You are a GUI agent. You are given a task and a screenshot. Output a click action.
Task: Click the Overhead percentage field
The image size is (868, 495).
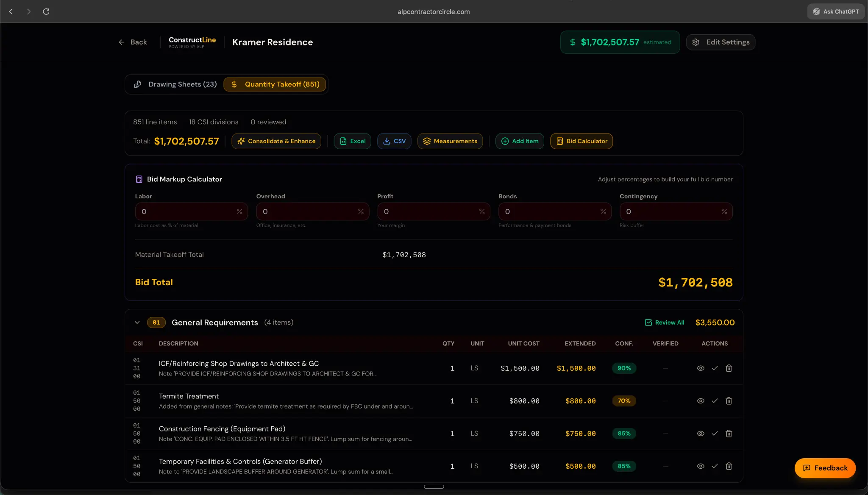tap(312, 211)
